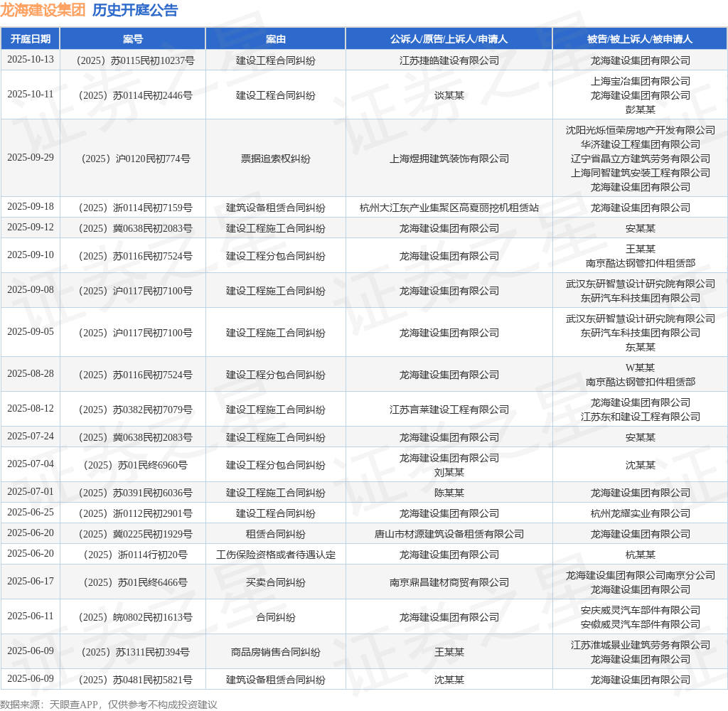Click plaintiff 谈某某

click(449, 95)
